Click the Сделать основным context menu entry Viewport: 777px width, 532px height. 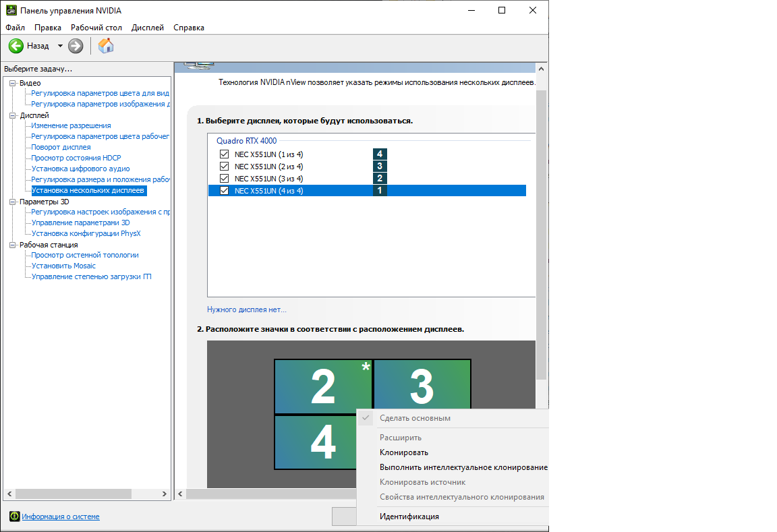click(415, 418)
